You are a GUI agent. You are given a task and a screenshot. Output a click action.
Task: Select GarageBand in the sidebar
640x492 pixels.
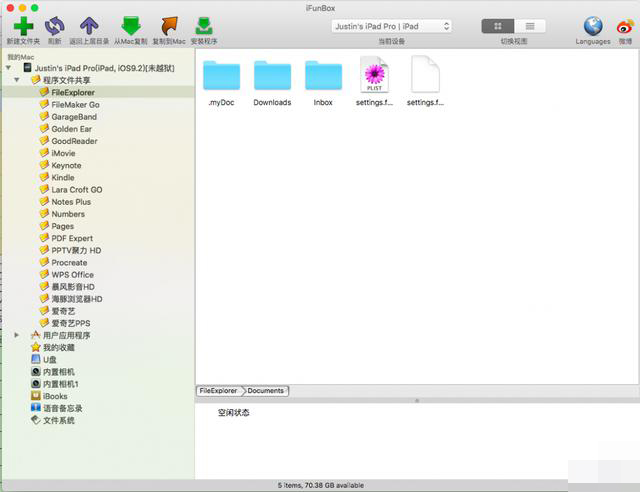73,117
